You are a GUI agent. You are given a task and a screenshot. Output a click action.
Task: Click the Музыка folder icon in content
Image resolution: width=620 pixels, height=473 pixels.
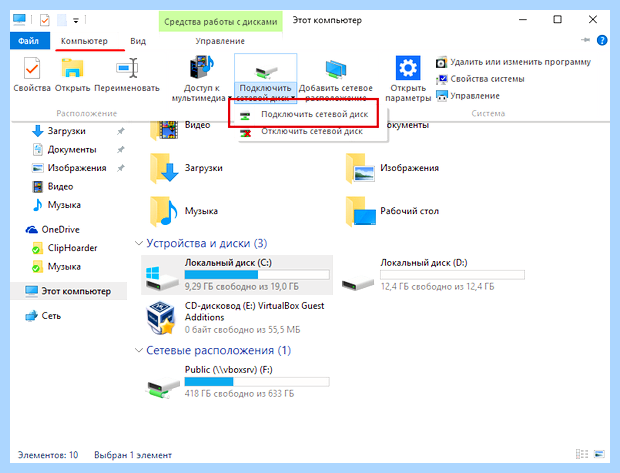click(x=164, y=211)
